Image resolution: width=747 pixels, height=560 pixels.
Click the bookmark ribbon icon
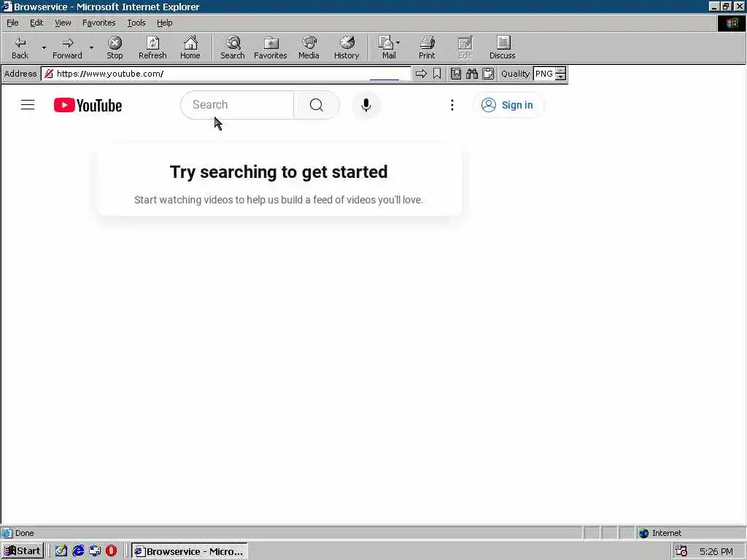pos(437,74)
